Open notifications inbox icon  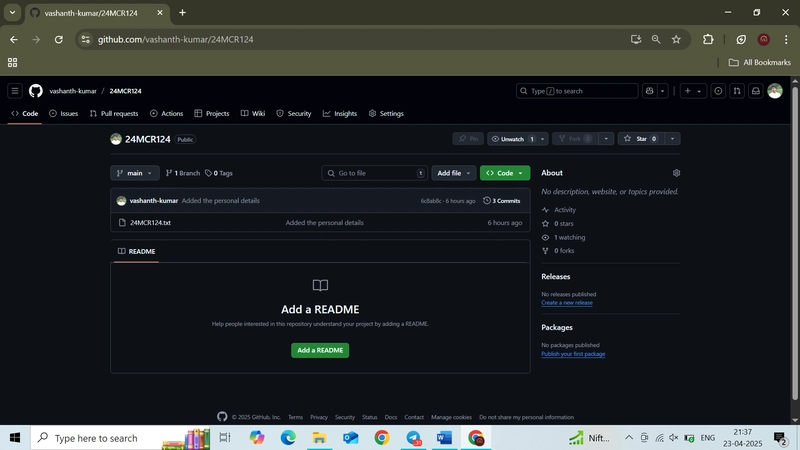click(x=756, y=91)
